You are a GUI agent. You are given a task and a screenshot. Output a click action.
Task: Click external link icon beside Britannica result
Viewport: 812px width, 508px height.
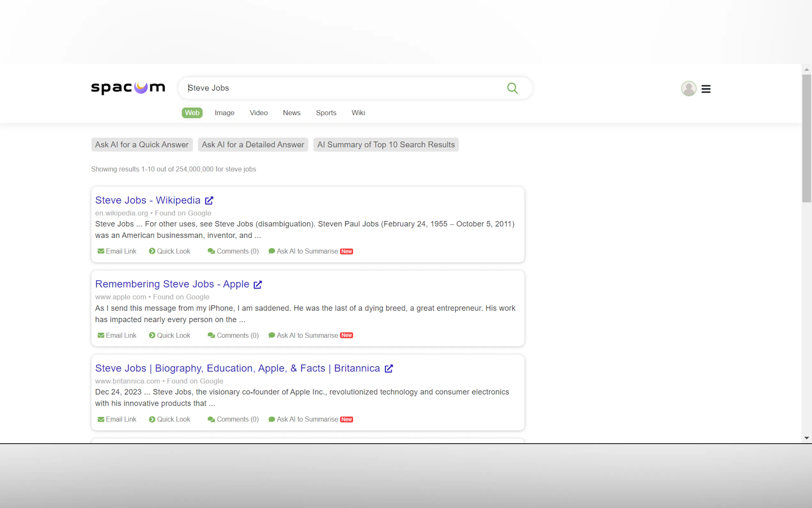tap(389, 369)
